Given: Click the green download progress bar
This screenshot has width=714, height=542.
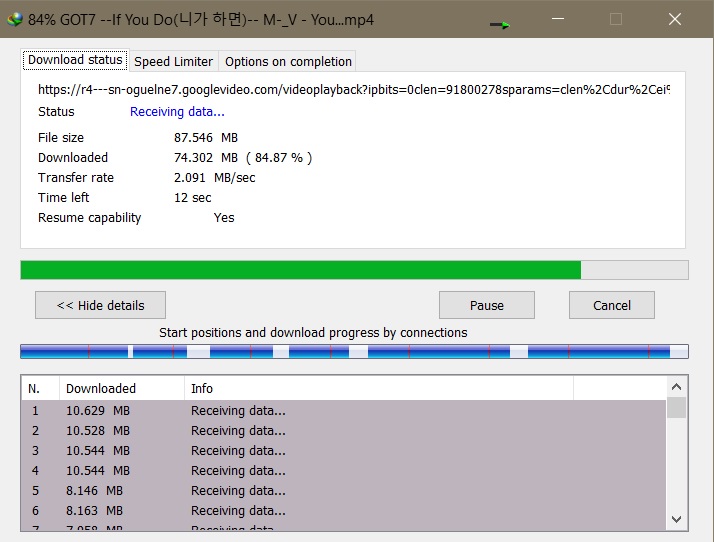Looking at the screenshot, I should click(354, 270).
